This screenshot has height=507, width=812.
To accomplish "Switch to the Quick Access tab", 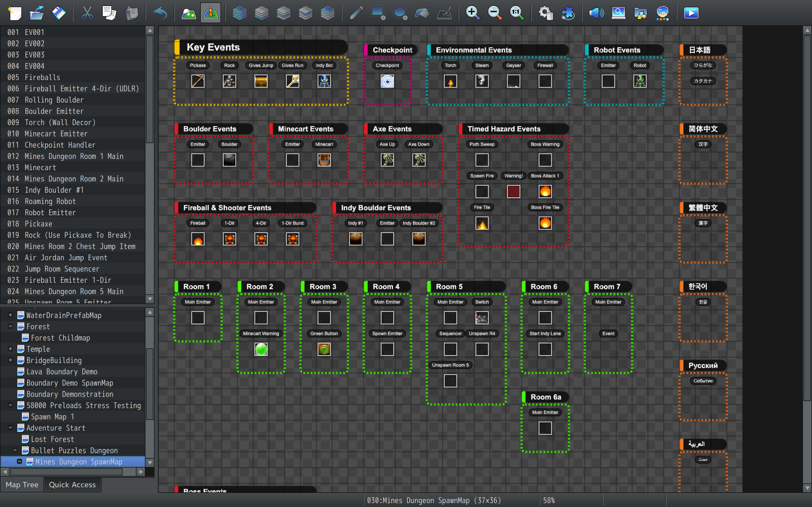I will 72,484.
